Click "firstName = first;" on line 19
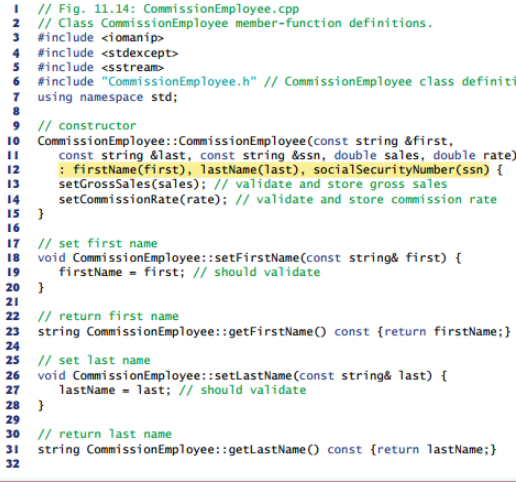This screenshot has height=482, width=516. (122, 272)
